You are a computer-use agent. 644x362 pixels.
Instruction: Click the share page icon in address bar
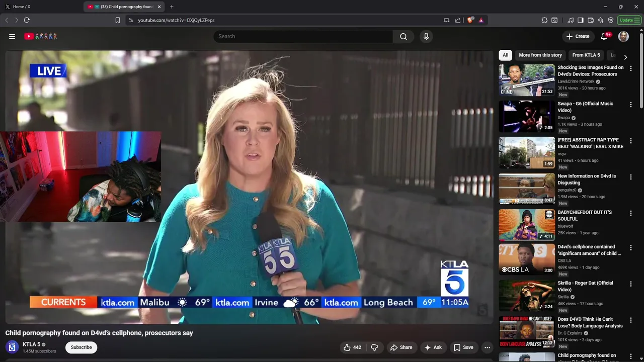(458, 20)
